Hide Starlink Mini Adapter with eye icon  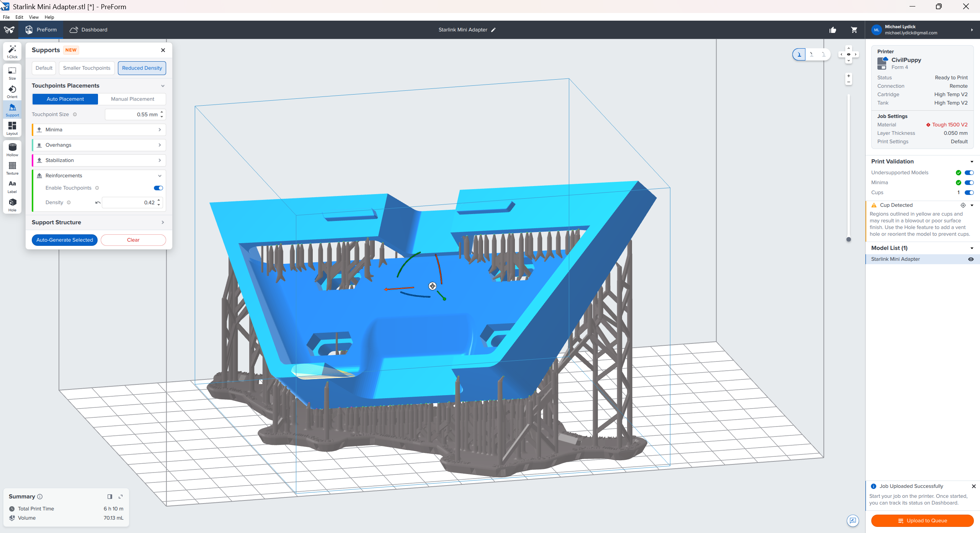point(971,259)
